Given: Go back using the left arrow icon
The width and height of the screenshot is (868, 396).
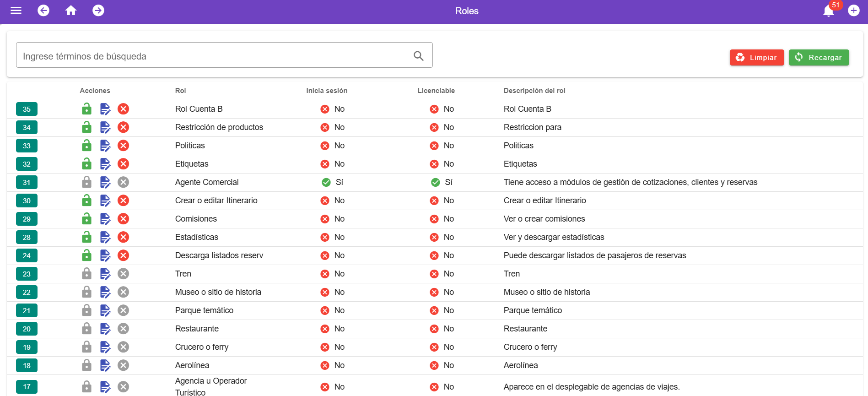Looking at the screenshot, I should pos(43,11).
